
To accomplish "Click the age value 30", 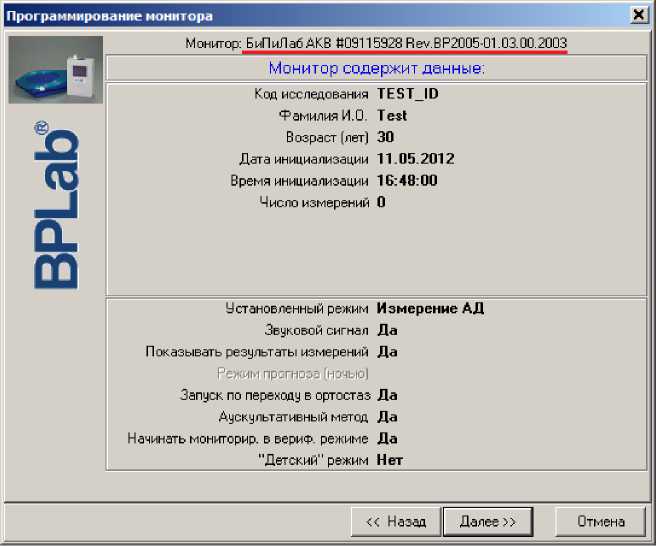I will click(386, 137).
